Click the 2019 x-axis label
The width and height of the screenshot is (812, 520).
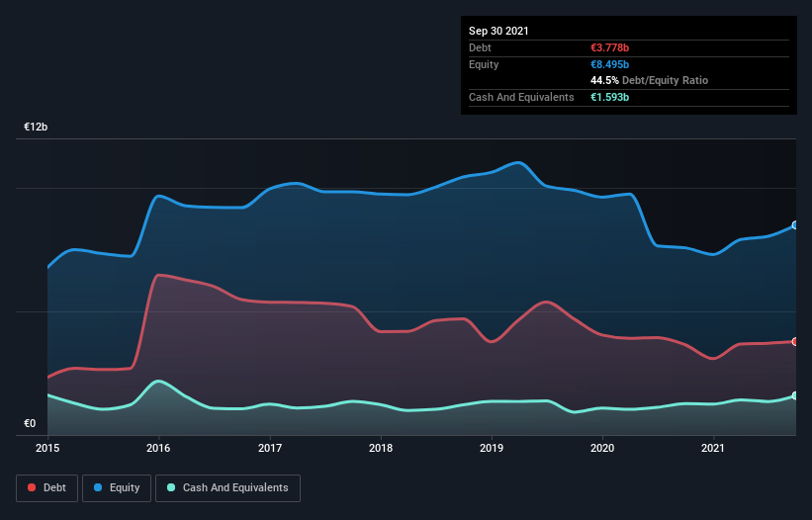[492, 448]
